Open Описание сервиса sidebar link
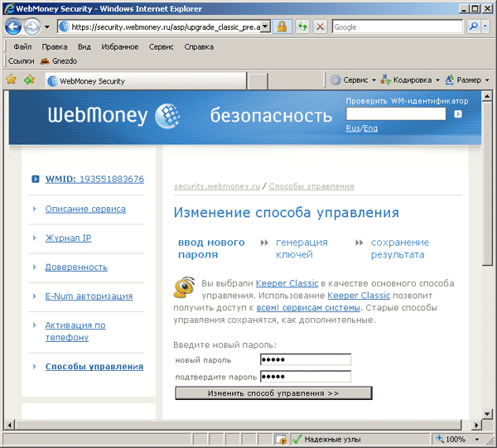 tap(85, 209)
